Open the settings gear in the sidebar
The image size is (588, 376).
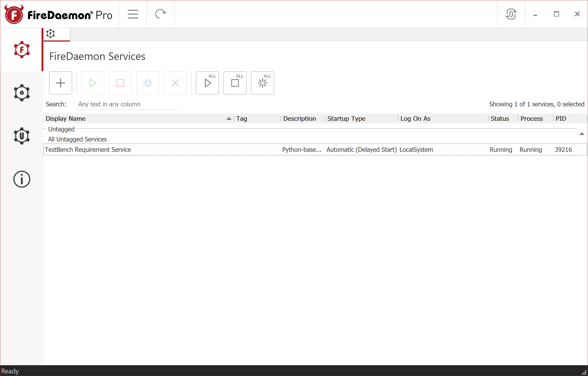[22, 93]
